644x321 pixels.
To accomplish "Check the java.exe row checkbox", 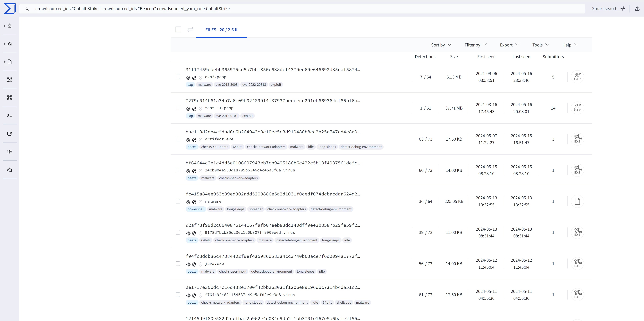I will (178, 264).
